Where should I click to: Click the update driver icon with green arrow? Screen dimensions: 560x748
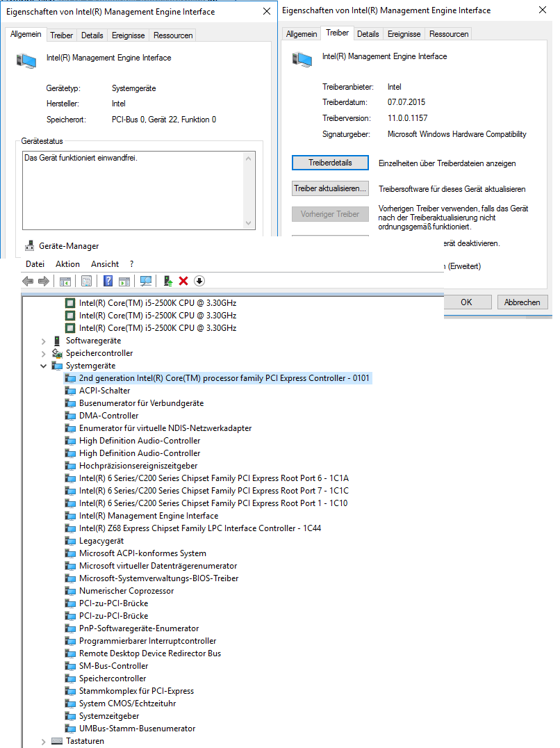(x=167, y=281)
